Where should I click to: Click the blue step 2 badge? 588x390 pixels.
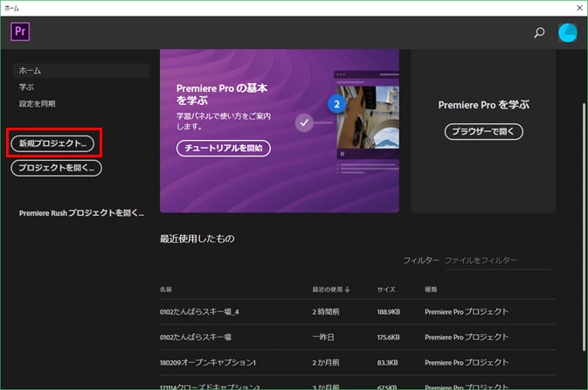[336, 104]
